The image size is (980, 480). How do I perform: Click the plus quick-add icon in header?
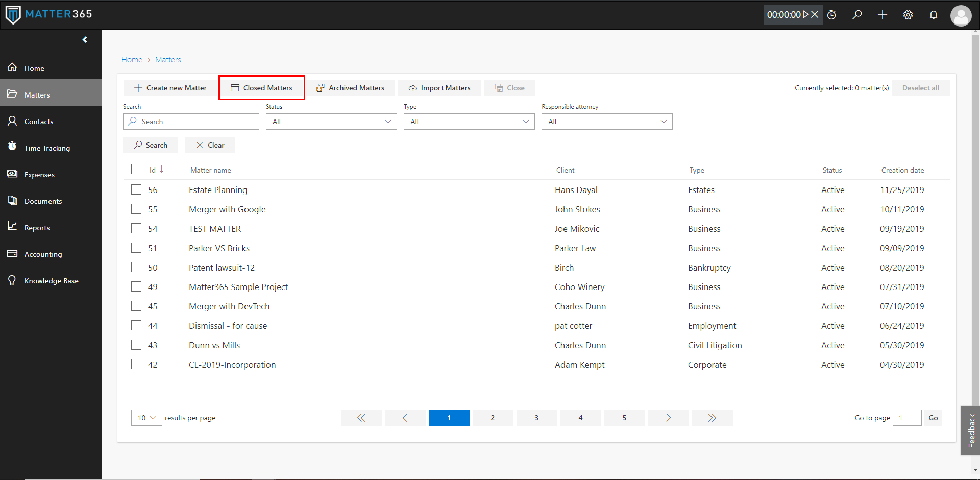click(x=883, y=15)
